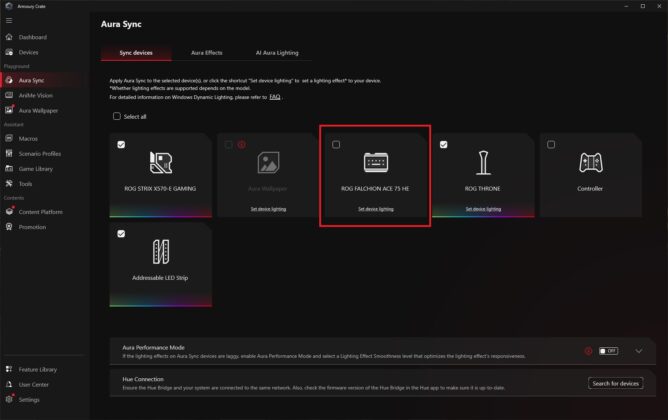Click the ROG STRIX X570-E motherboard icon
This screenshot has height=420, width=668.
tap(161, 162)
